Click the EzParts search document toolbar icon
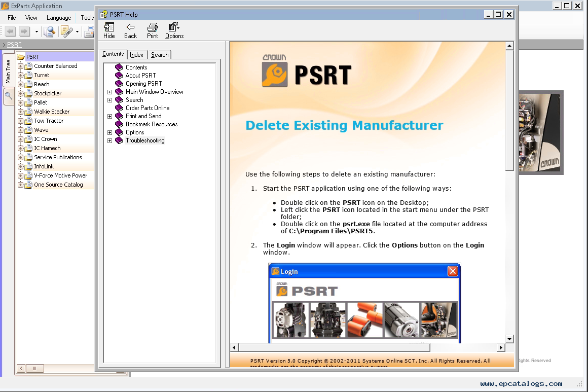Viewport: 588px width, 392px height. (x=49, y=32)
